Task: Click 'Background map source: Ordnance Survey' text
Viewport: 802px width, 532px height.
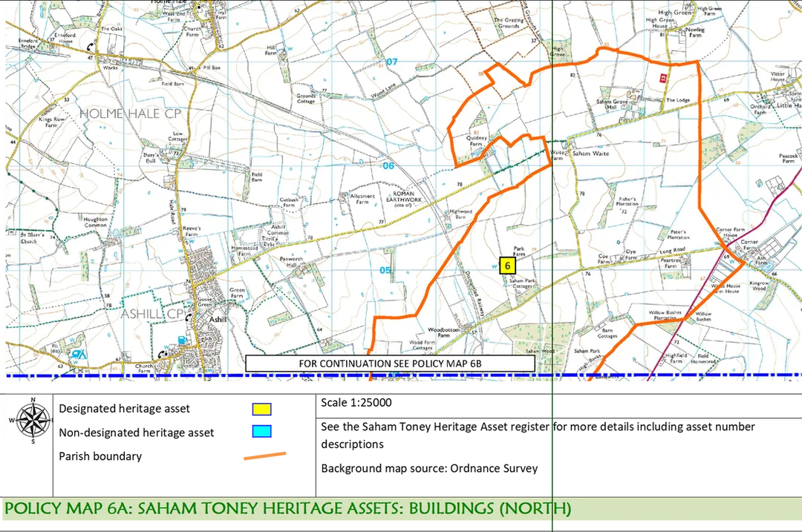Action: coord(429,468)
